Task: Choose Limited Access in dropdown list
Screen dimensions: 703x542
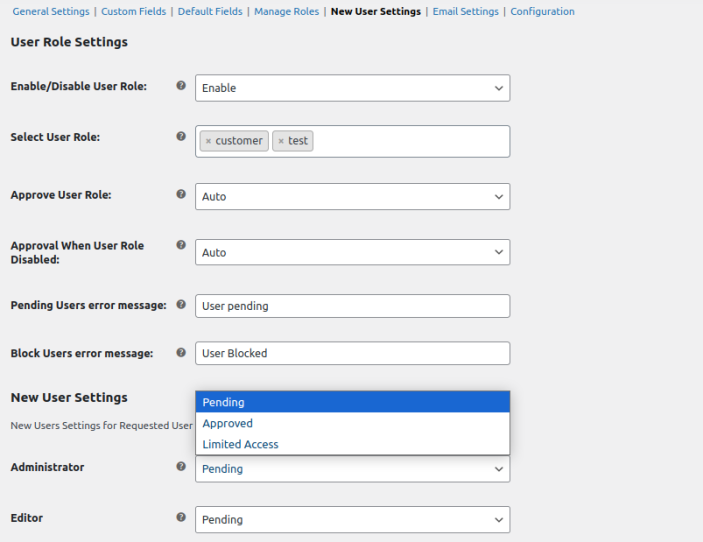Action: point(240,444)
